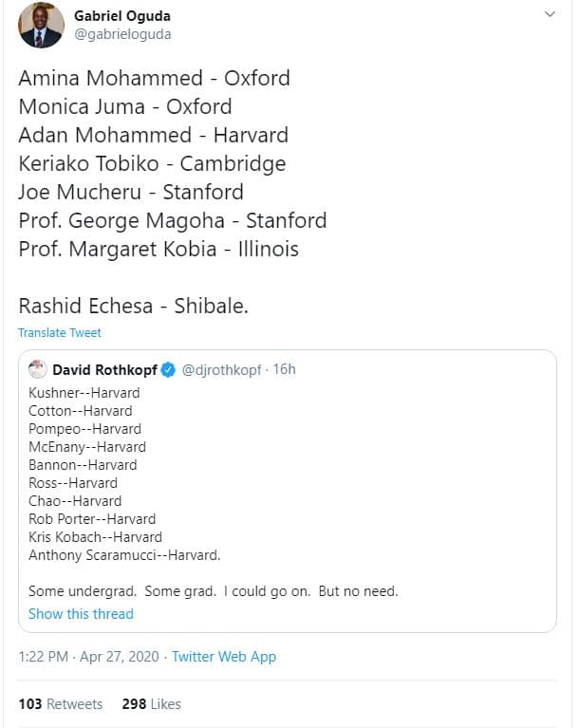This screenshot has height=728, width=579.
Task: Open David Rothkopf's name in quoted tweet
Action: [103, 369]
